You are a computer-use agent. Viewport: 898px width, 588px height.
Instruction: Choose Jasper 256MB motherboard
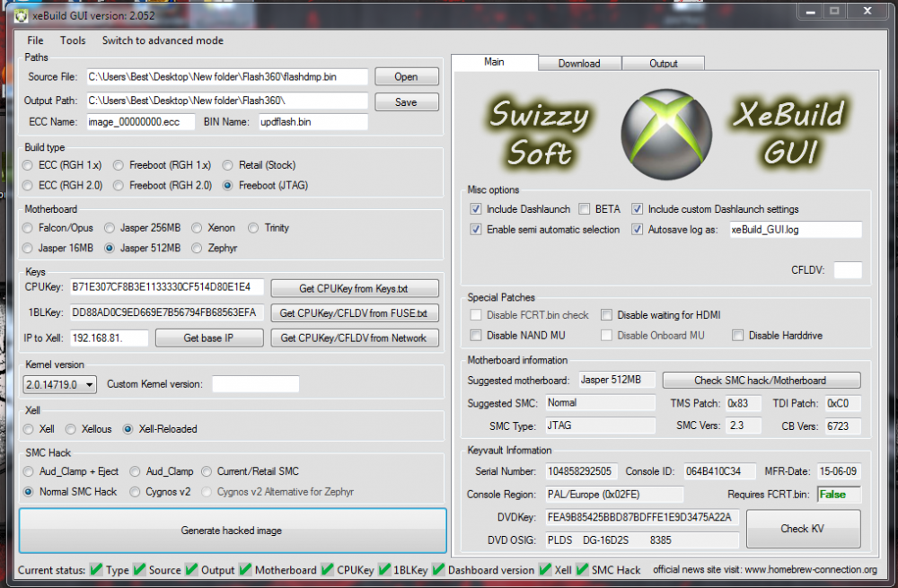pyautogui.click(x=143, y=228)
